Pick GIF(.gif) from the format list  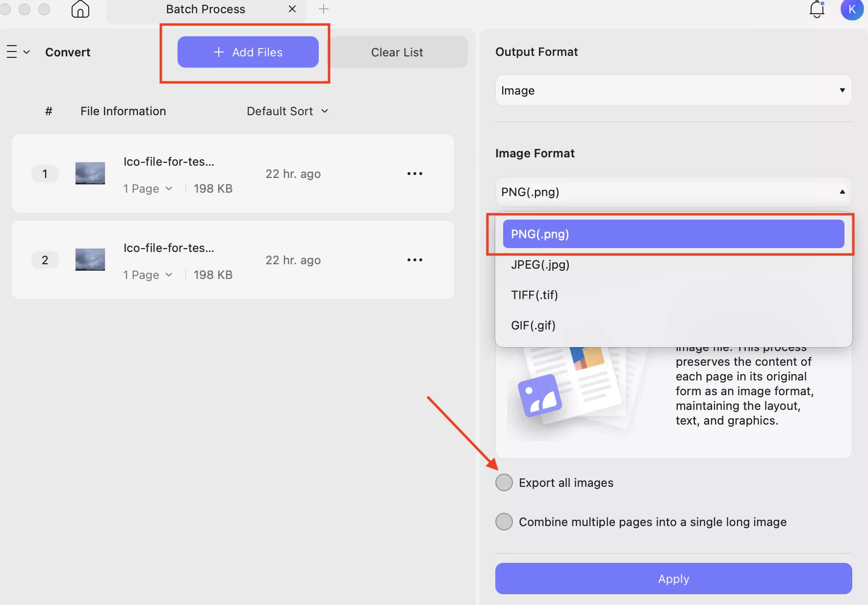[533, 326]
